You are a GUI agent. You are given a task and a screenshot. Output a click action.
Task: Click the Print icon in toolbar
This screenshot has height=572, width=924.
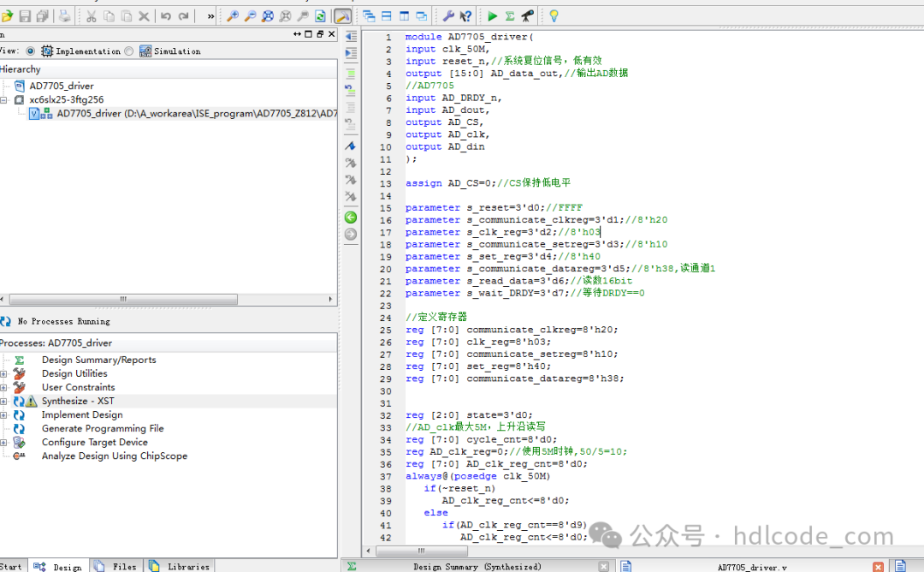click(64, 16)
